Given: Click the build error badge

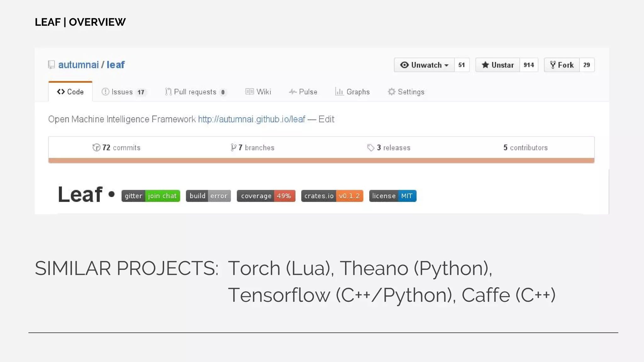Looking at the screenshot, I should (x=208, y=196).
